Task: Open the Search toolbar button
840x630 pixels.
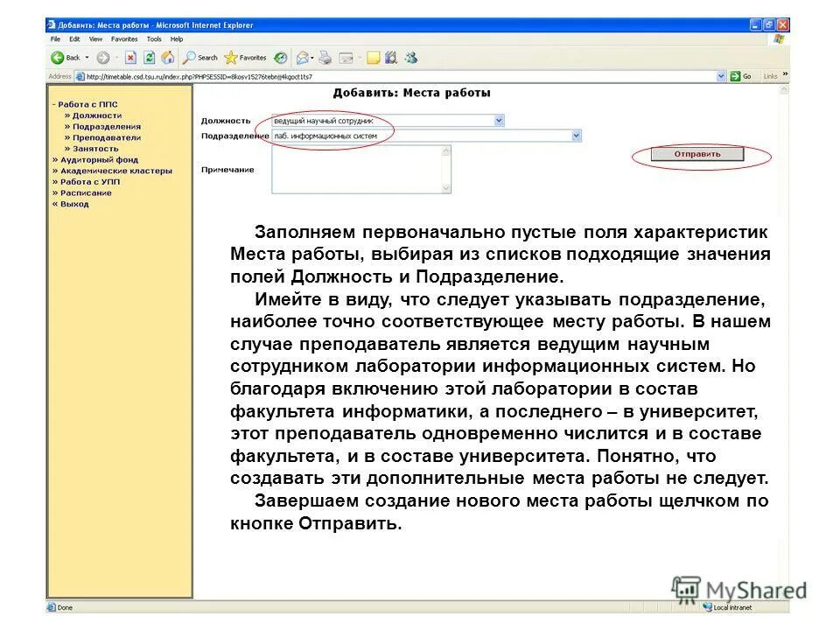Action: [200, 58]
